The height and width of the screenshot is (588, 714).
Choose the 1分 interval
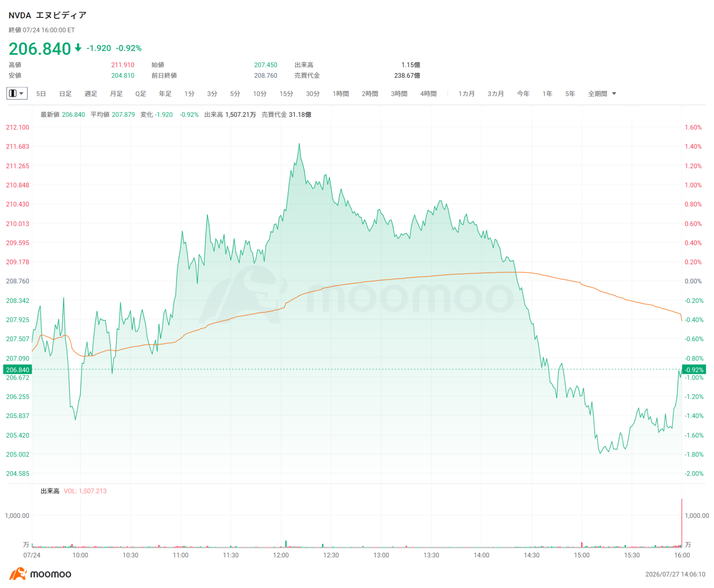189,94
